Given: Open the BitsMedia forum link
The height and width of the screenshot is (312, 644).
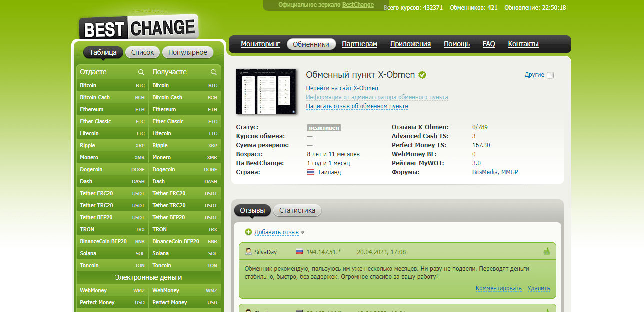Looking at the screenshot, I should pyautogui.click(x=485, y=172).
